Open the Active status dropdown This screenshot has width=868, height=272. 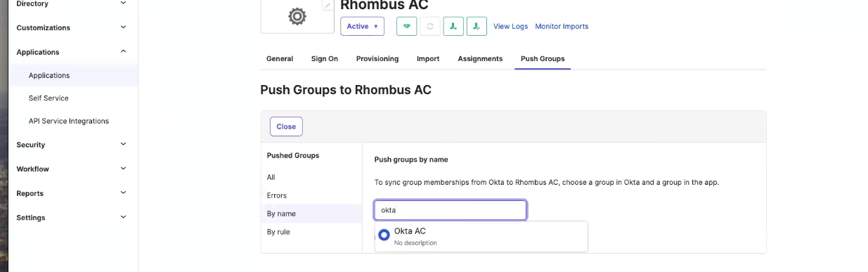tap(363, 26)
